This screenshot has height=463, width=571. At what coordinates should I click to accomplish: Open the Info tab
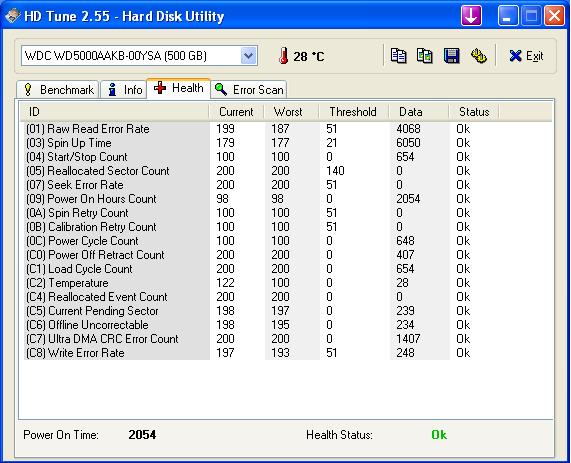click(124, 90)
